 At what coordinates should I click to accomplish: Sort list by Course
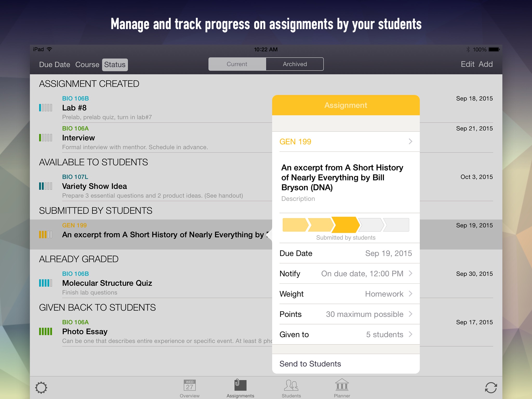tap(87, 65)
